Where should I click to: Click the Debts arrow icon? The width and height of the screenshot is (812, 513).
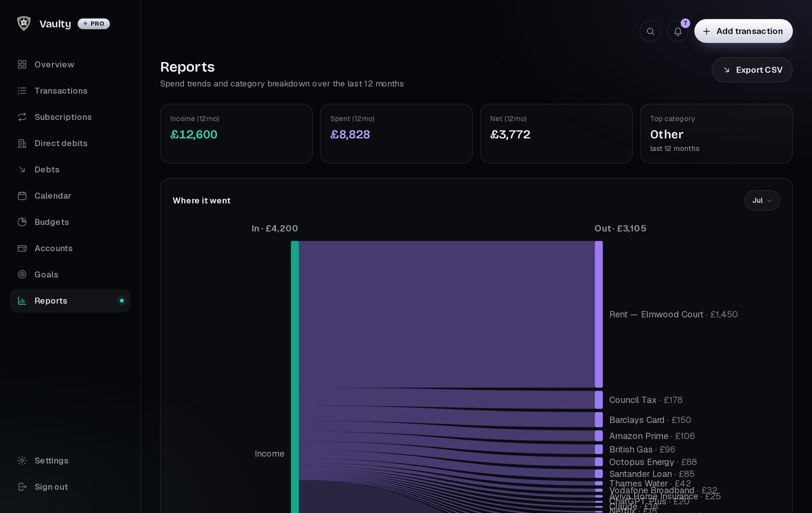click(22, 169)
